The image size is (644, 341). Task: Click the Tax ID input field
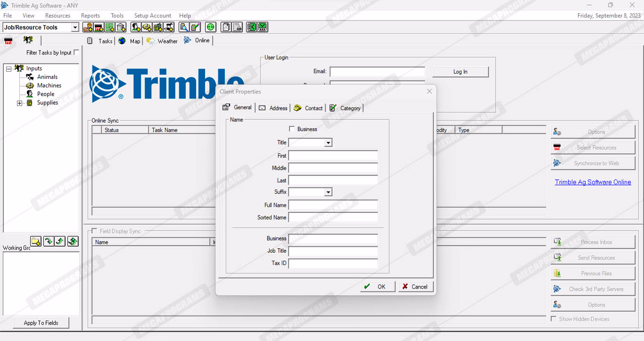[333, 263]
